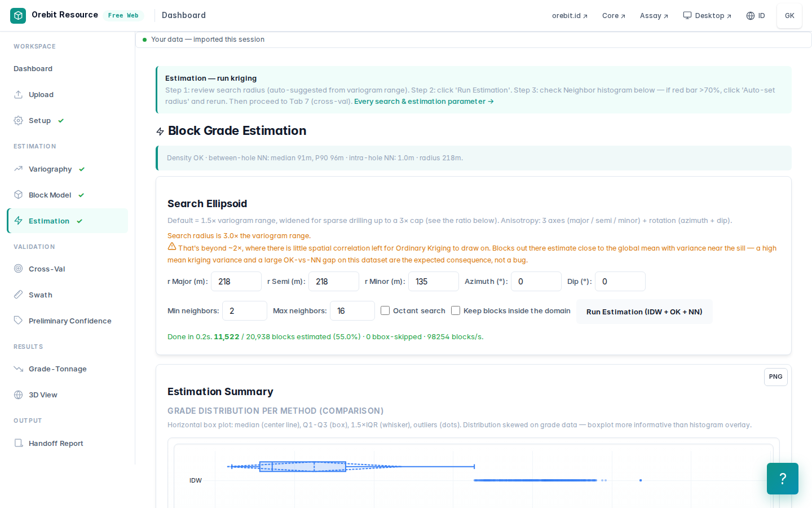This screenshot has height=508, width=812.
Task: Click the r Semi (m) input field
Action: pos(333,281)
